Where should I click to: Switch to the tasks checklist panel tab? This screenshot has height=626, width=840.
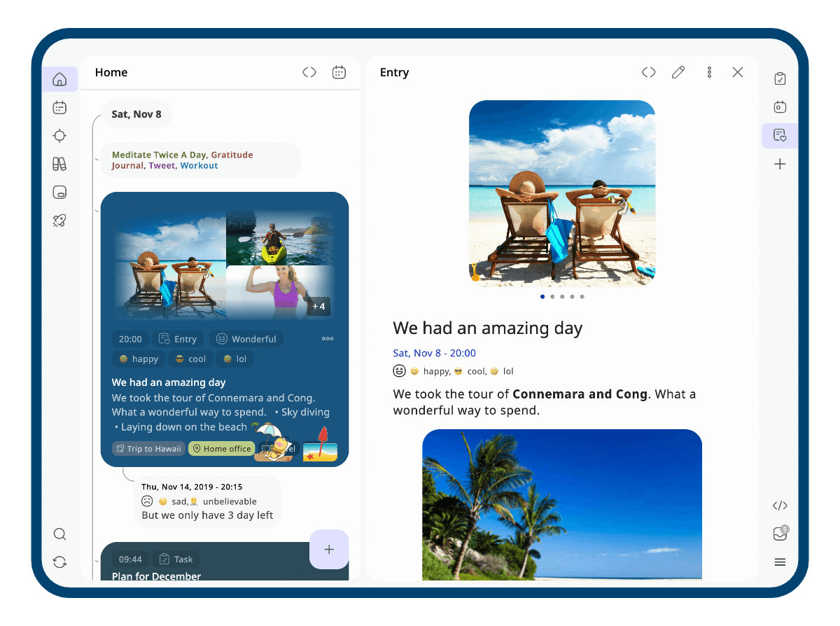[780, 79]
